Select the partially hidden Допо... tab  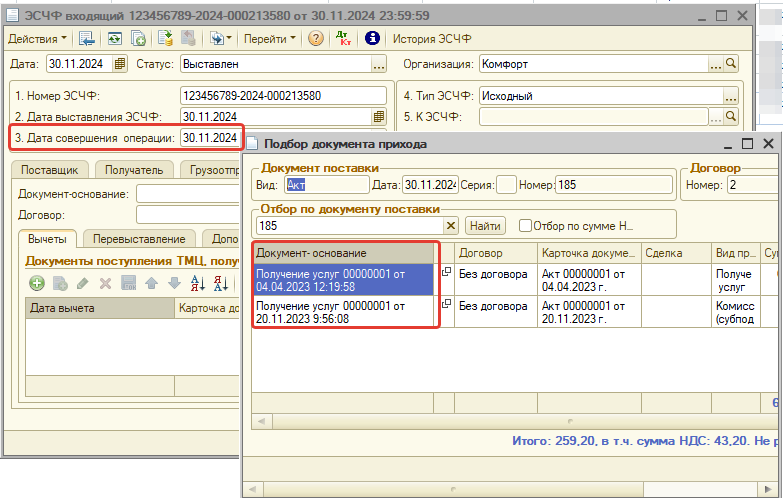(x=222, y=239)
